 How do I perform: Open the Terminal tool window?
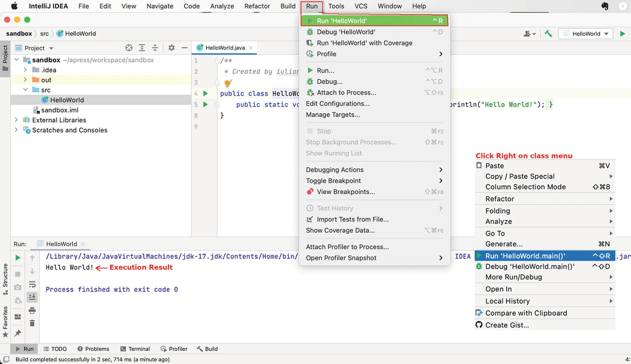coord(135,349)
